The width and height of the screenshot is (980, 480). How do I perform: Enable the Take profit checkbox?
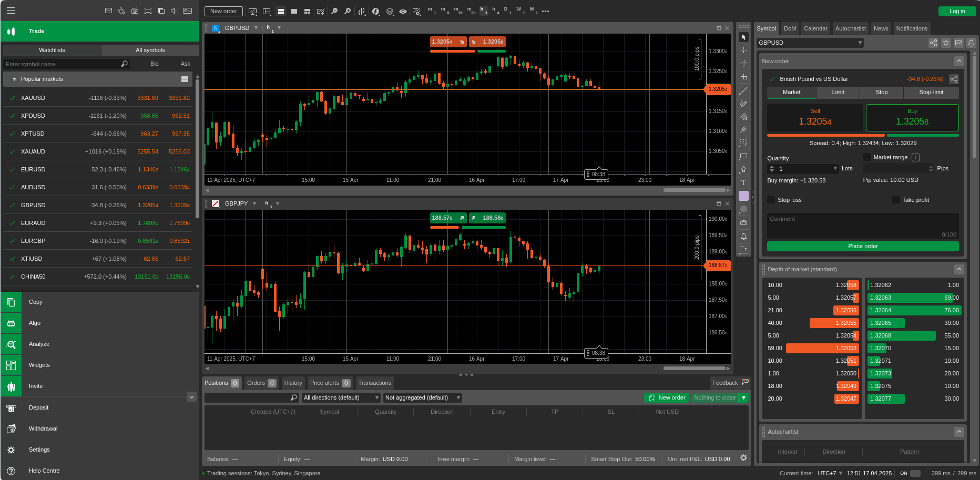tap(895, 200)
